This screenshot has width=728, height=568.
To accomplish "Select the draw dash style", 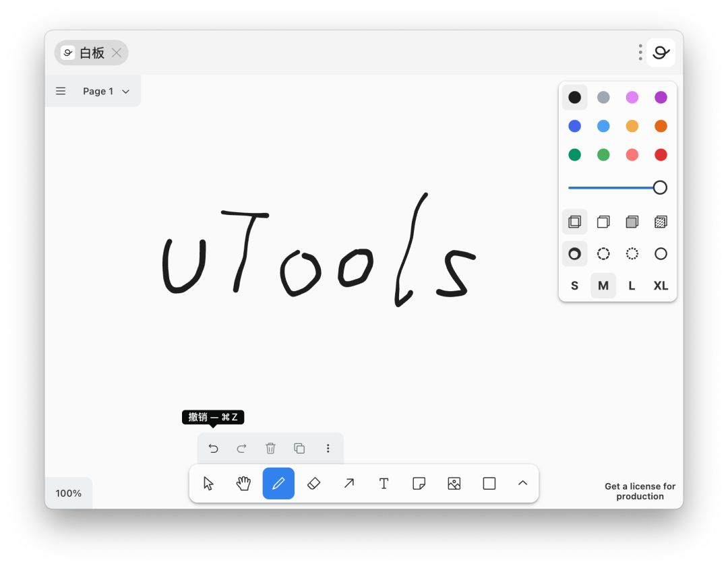I will (575, 254).
